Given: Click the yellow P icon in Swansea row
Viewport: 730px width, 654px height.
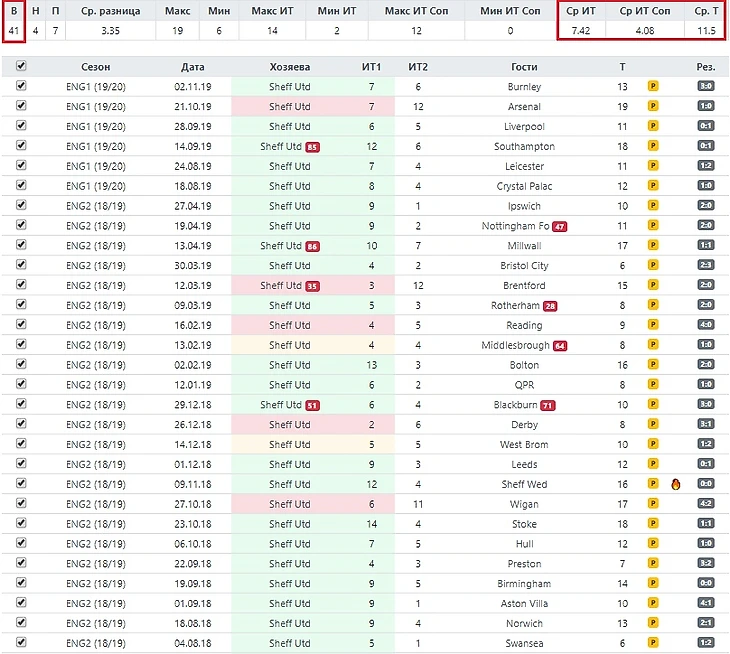Looking at the screenshot, I should pos(653,643).
